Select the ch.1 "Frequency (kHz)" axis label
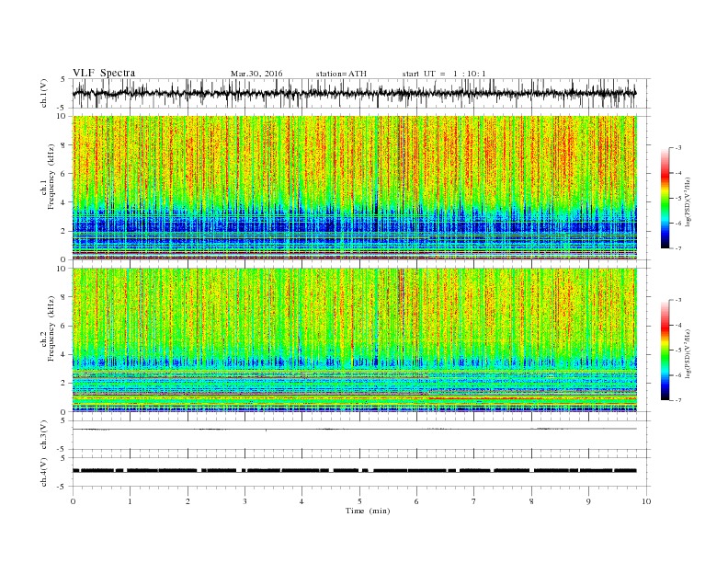This screenshot has width=728, height=563. [x=51, y=177]
